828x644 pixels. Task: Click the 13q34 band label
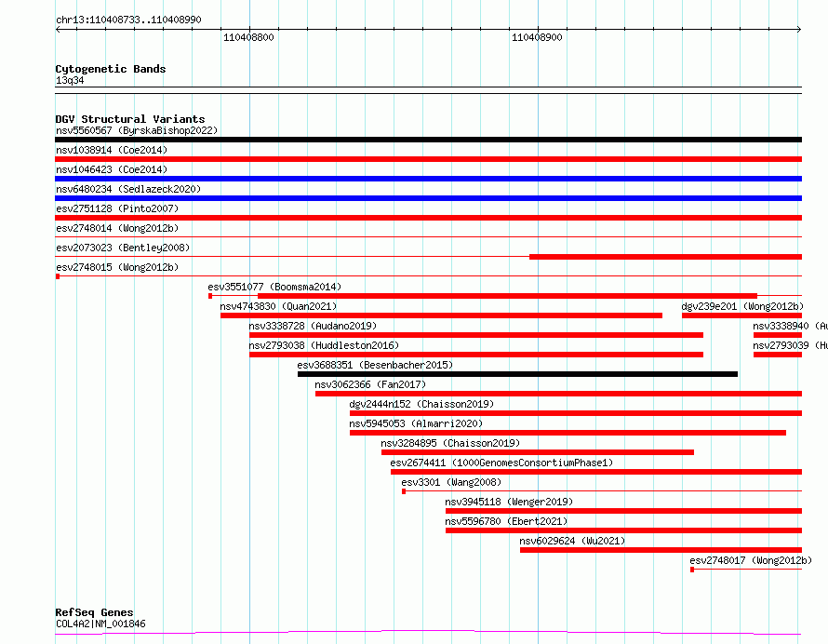[70, 80]
